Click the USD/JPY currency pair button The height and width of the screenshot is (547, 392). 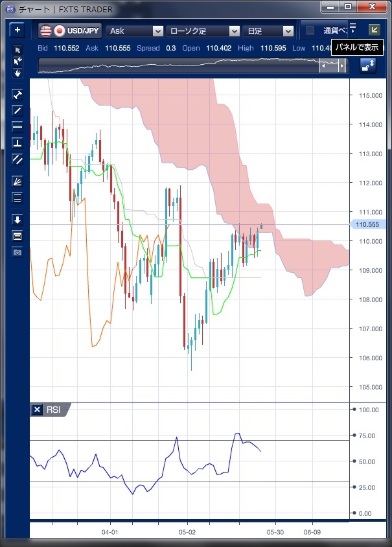pos(70,30)
